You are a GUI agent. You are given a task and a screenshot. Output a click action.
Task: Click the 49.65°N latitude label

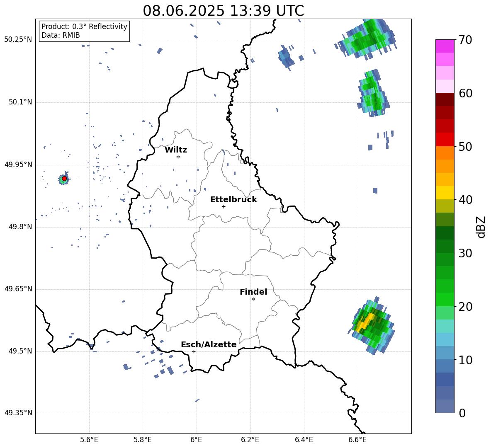click(x=18, y=289)
